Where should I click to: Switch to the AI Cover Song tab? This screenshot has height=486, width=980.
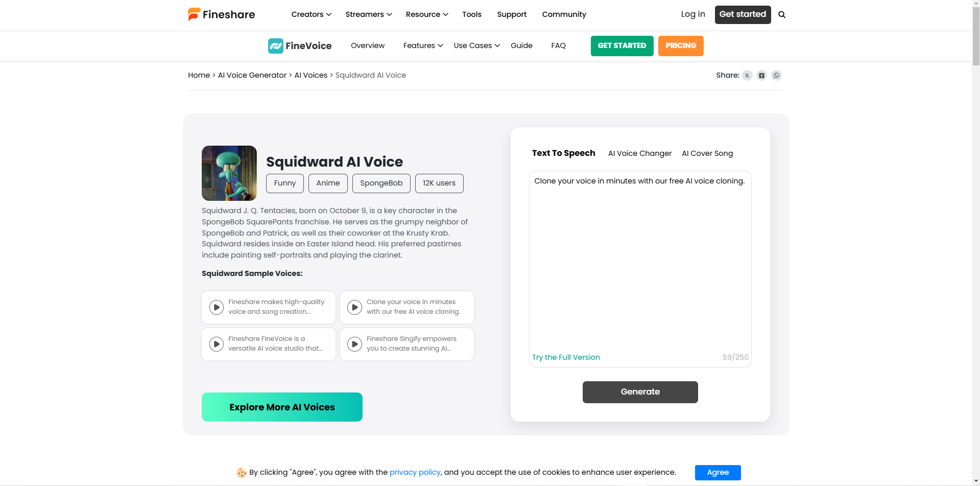707,153
